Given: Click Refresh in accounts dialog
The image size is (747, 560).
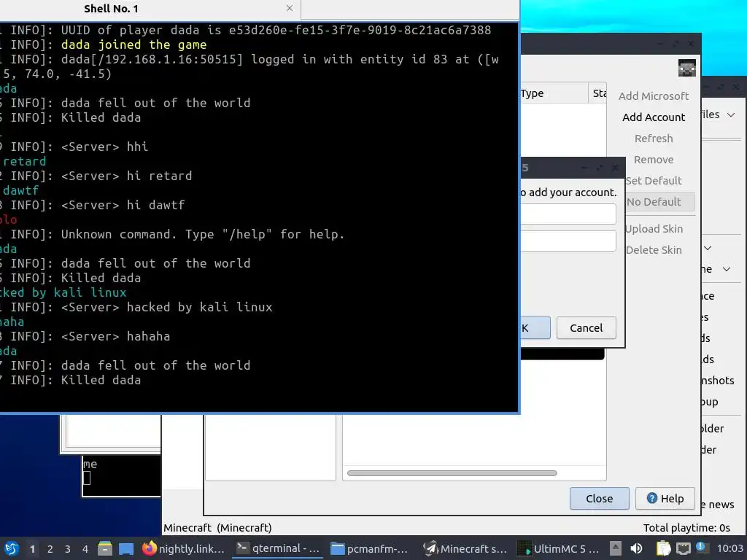Looking at the screenshot, I should [x=653, y=139].
